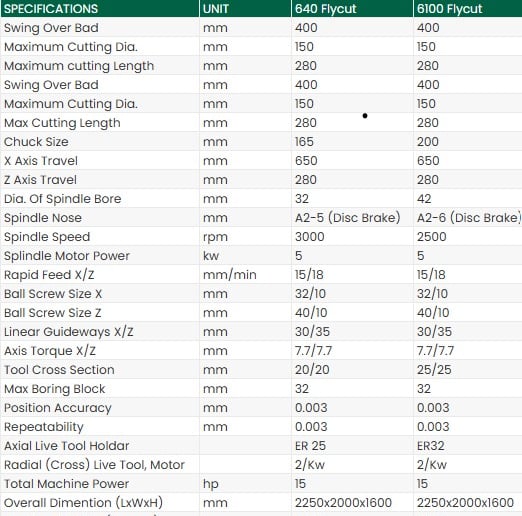
Task: Click the 'Rapid Feed X/Z' label
Action: tap(49, 275)
